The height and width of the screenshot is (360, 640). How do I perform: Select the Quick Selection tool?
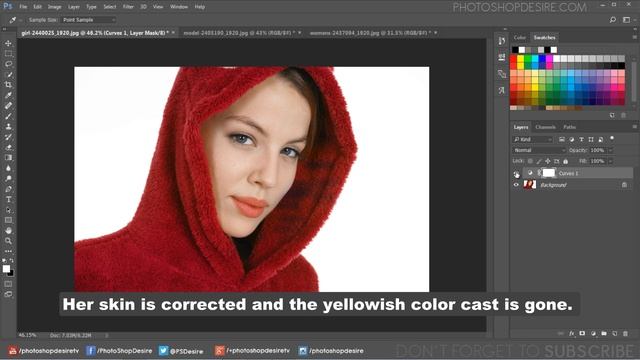point(8,74)
